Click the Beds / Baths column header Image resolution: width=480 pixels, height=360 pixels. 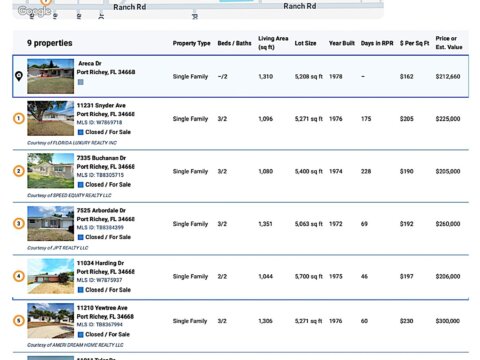(234, 43)
